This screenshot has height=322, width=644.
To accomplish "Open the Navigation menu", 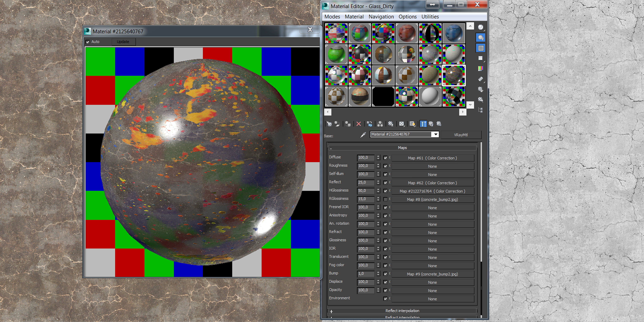I will 381,16.
